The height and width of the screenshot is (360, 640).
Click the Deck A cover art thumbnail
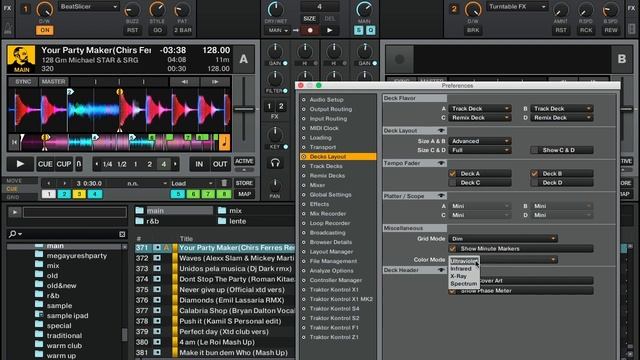pos(21,59)
